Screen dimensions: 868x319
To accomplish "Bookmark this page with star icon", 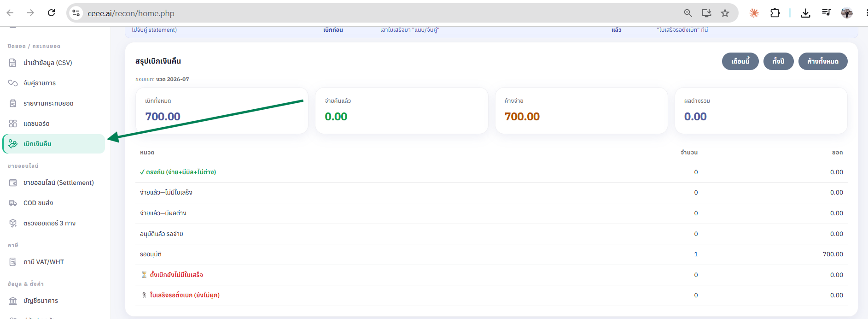I will coord(725,13).
